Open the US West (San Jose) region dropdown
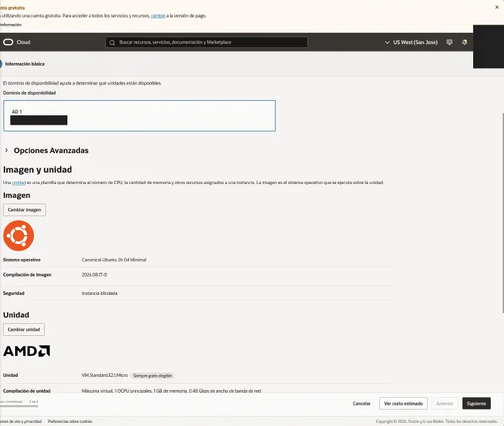The image size is (504, 426). [411, 42]
